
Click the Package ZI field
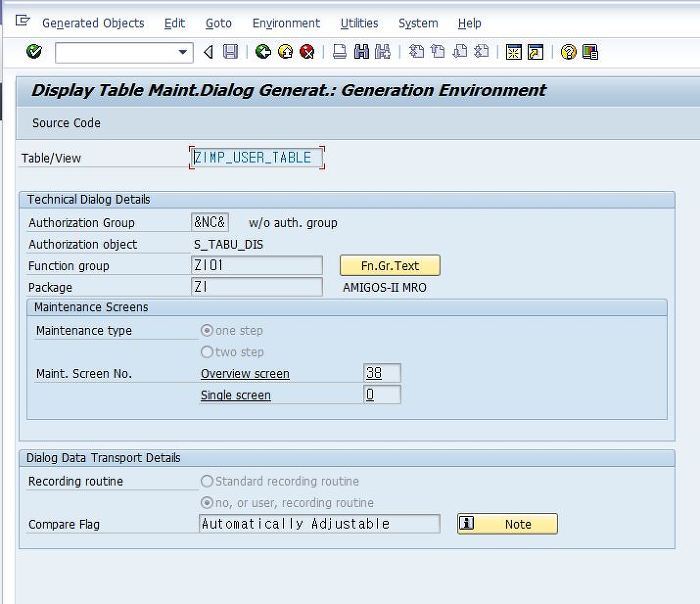pyautogui.click(x=257, y=287)
